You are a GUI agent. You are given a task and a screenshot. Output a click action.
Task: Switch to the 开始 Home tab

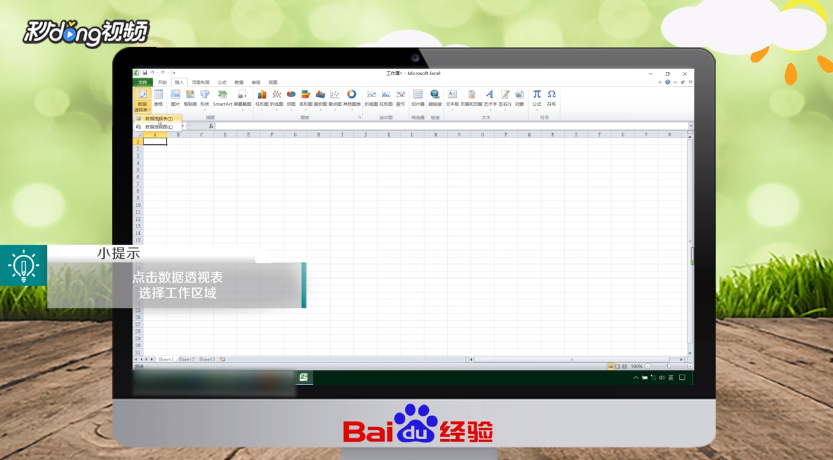(x=162, y=82)
